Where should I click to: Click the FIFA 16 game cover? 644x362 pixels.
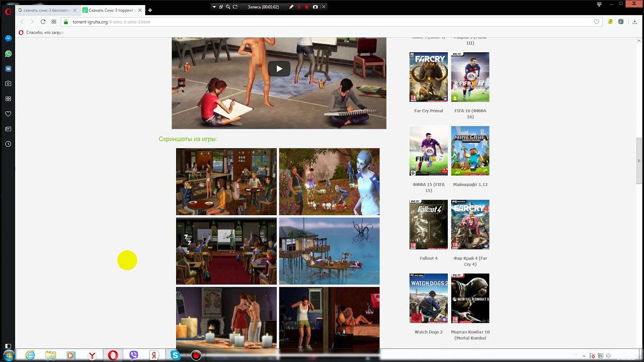(470, 77)
